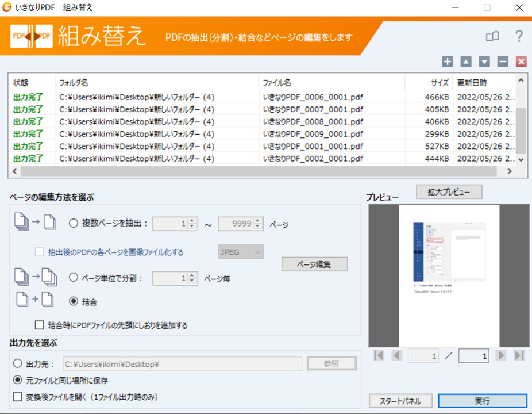Click the current preview page number field
The width and height of the screenshot is (532, 414).
[x=423, y=355]
